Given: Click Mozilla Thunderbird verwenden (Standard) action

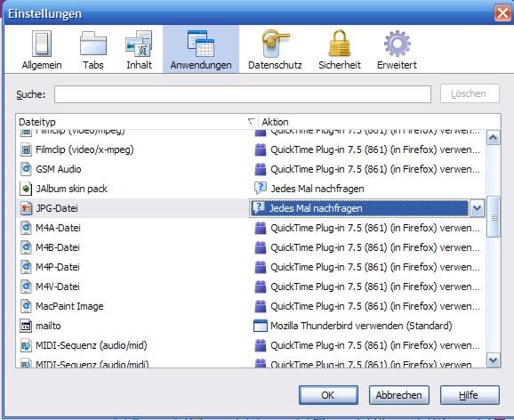Looking at the screenshot, I should point(361,326).
